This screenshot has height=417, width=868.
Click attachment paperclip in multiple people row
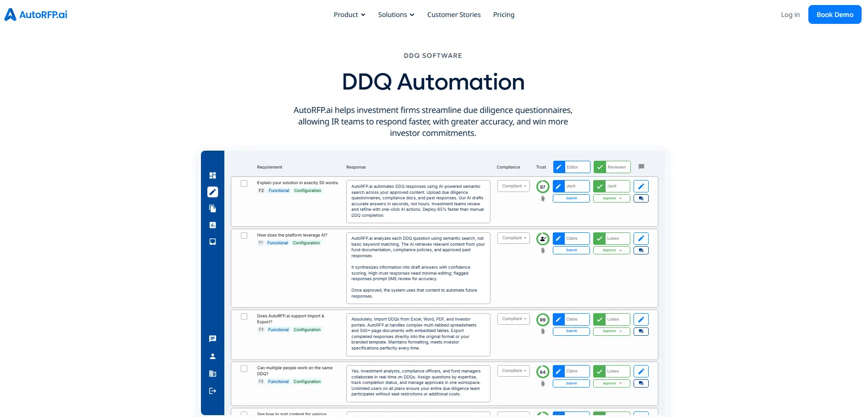tap(543, 383)
